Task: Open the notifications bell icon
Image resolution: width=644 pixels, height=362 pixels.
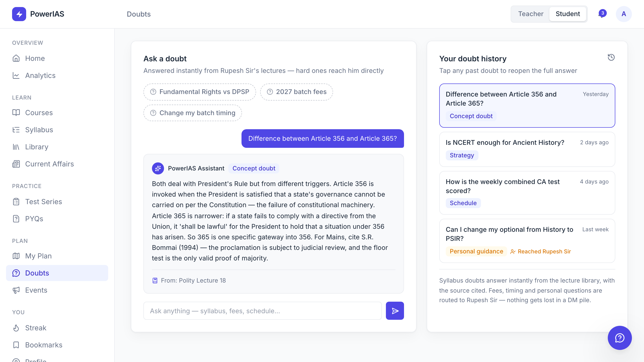Action: pyautogui.click(x=602, y=14)
